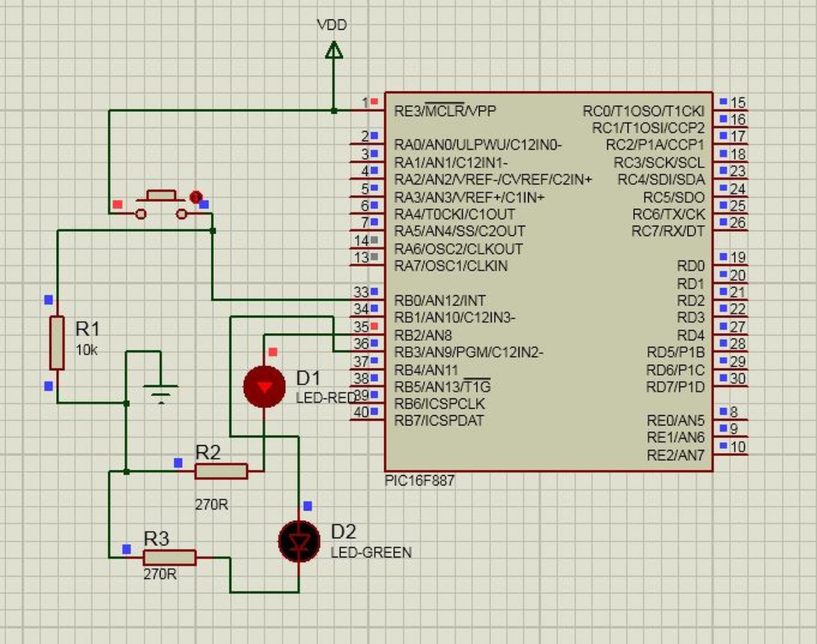Click the "PIC16F887" part name
This screenshot has height=644, width=817.
tap(420, 480)
